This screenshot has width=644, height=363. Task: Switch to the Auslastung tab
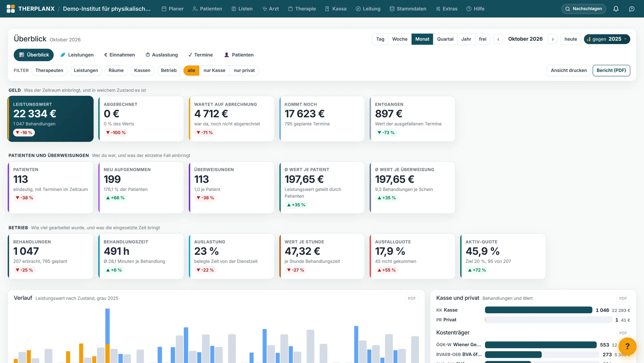(162, 55)
